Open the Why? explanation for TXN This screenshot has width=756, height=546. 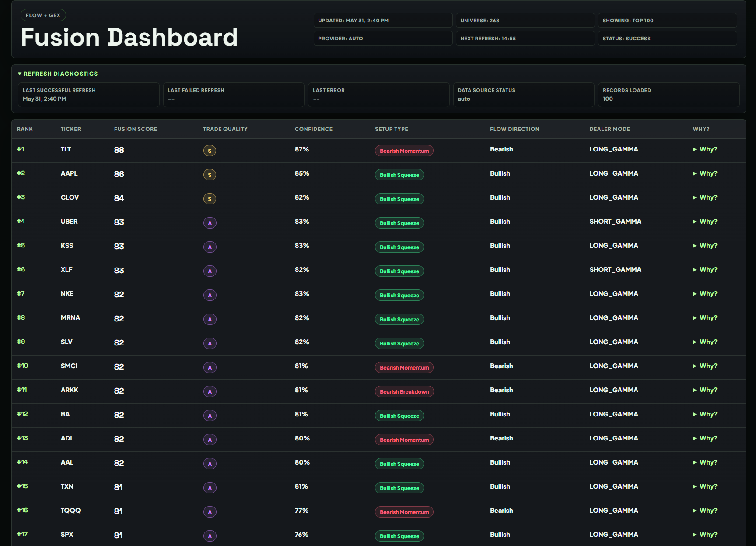(x=705, y=486)
